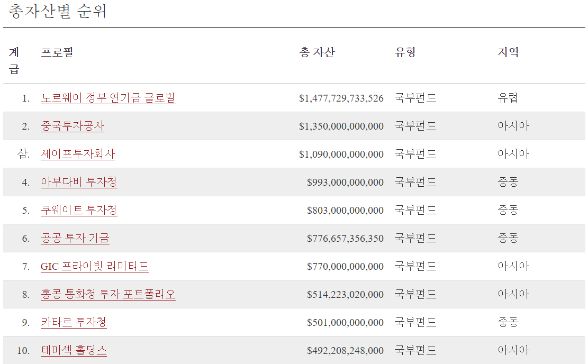588x364 pixels.
Task: Click 국부펀드 type in the 세이프투자회사 row
Action: pyautogui.click(x=415, y=154)
